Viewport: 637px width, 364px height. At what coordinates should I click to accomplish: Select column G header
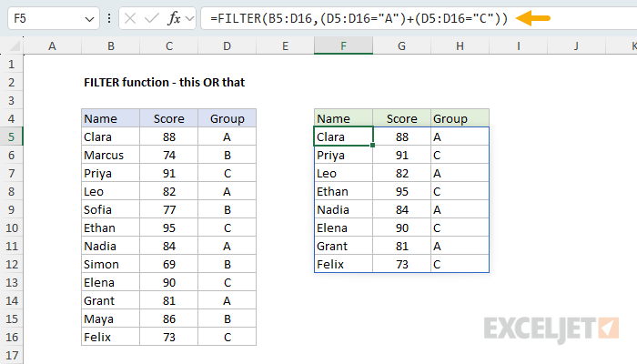click(402, 45)
